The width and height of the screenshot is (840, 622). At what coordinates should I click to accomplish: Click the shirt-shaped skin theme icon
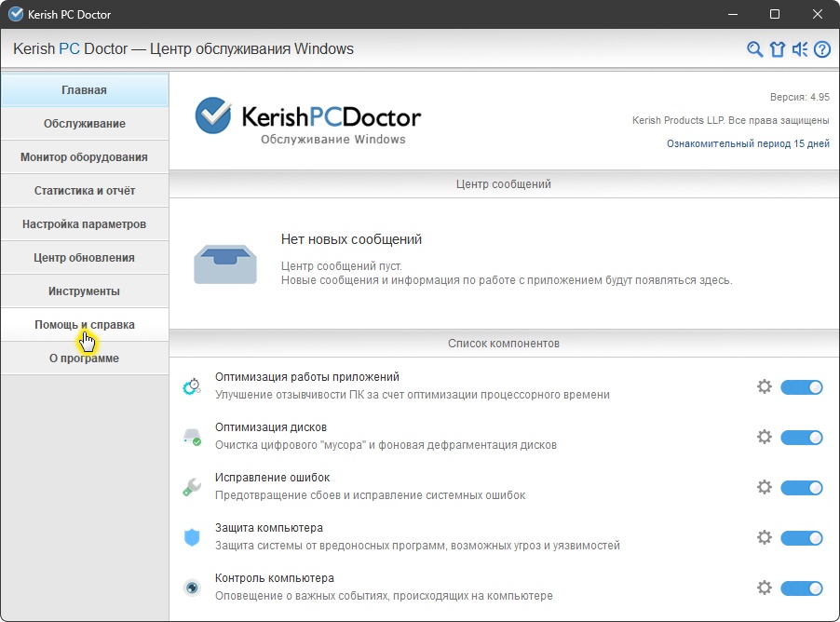click(778, 49)
